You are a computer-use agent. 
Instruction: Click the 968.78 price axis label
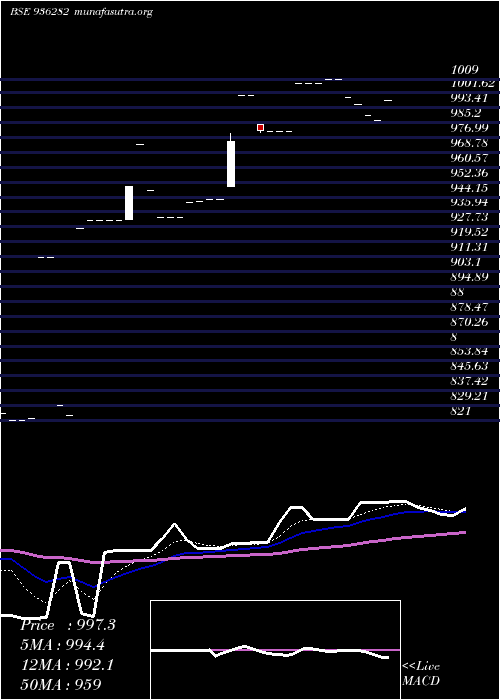click(469, 143)
